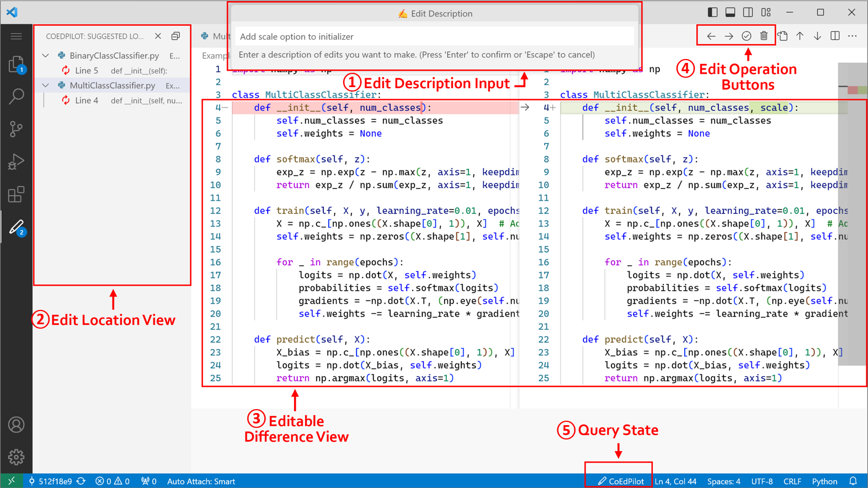Open the Customize Layout button

click(766, 12)
